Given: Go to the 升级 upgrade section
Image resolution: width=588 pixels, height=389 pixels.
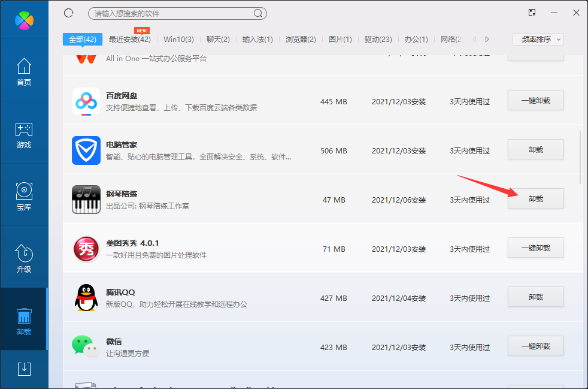Looking at the screenshot, I should pos(24,259).
